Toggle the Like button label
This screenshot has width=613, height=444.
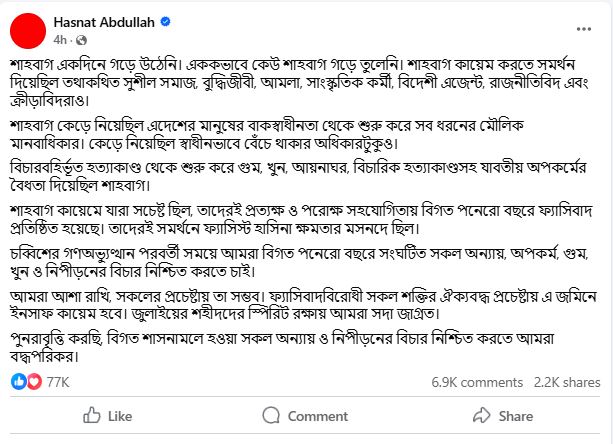click(x=120, y=416)
